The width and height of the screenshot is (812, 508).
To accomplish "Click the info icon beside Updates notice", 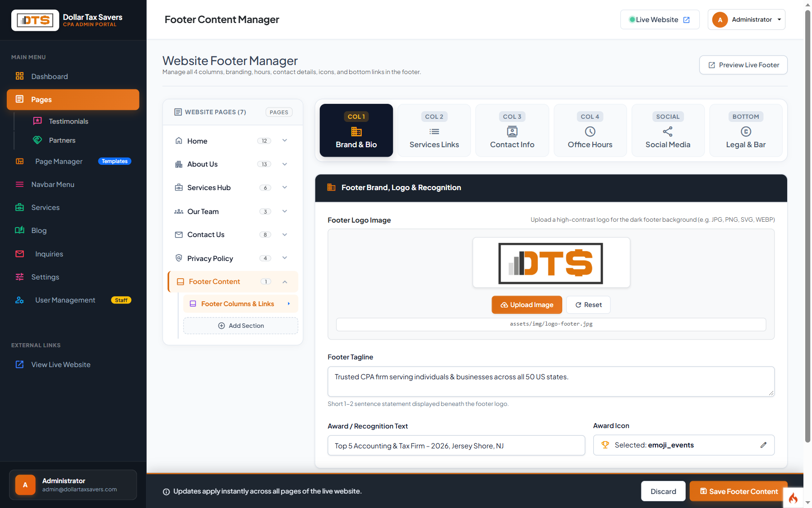I will click(166, 492).
